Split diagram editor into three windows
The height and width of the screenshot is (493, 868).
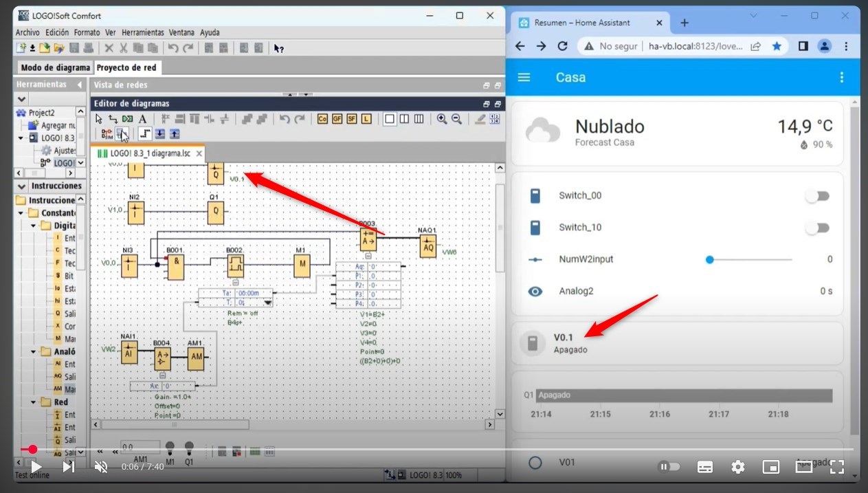pos(419,119)
